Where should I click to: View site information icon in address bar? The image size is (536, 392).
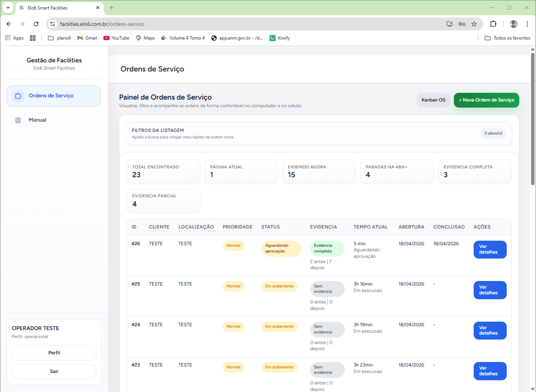point(52,24)
